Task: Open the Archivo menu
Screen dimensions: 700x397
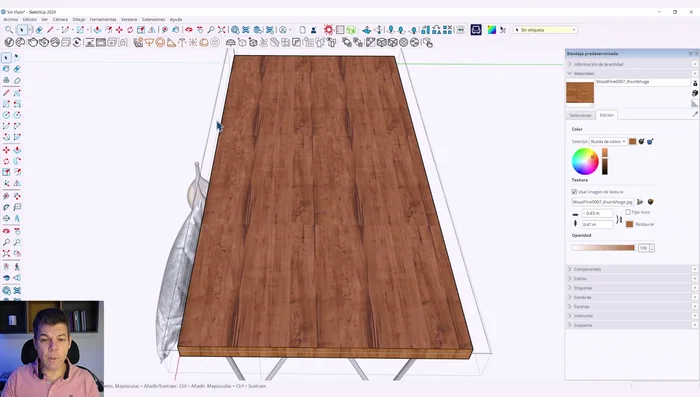Action: tap(10, 20)
